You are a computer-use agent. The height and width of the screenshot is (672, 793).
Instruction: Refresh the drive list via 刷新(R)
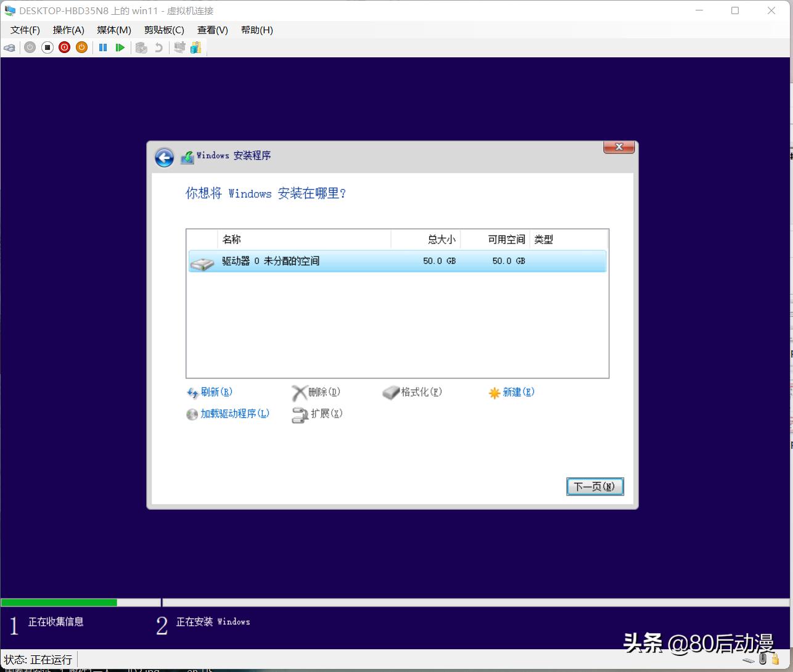(x=215, y=392)
